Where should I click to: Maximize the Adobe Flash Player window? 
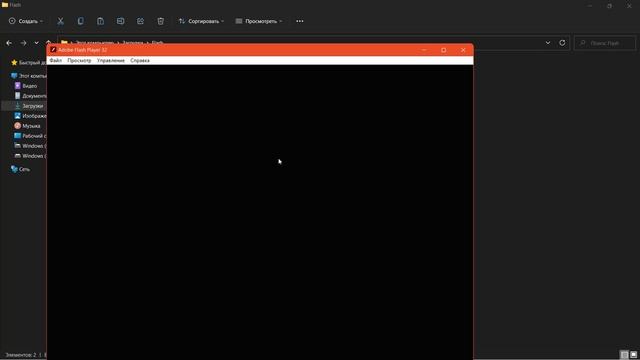[444, 50]
